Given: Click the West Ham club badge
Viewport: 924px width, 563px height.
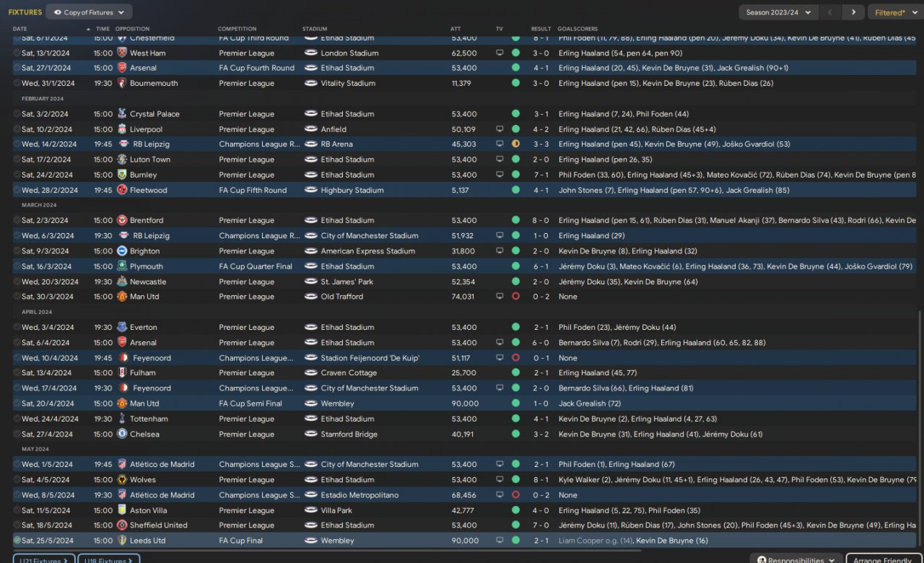Looking at the screenshot, I should pos(122,53).
